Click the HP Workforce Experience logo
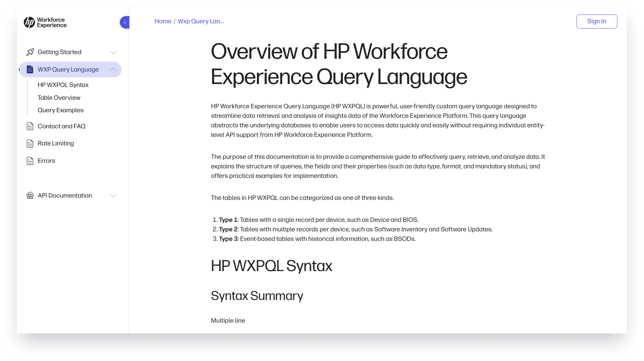644x361 pixels. pyautogui.click(x=45, y=22)
